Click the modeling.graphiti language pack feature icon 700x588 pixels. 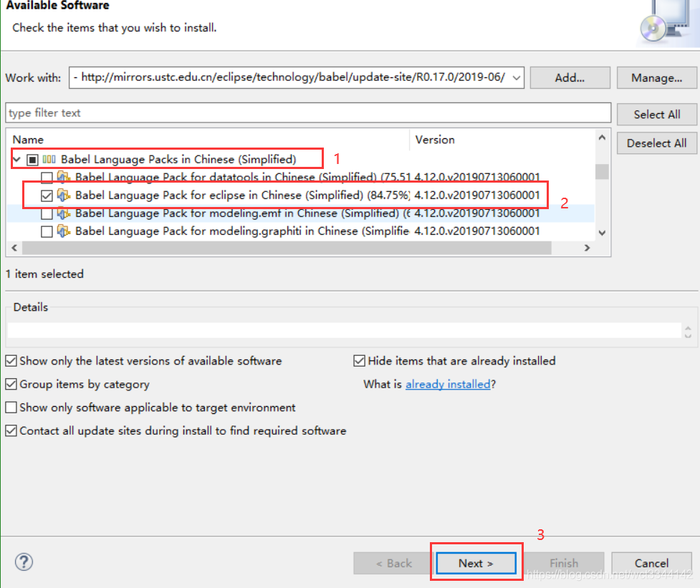(x=63, y=231)
